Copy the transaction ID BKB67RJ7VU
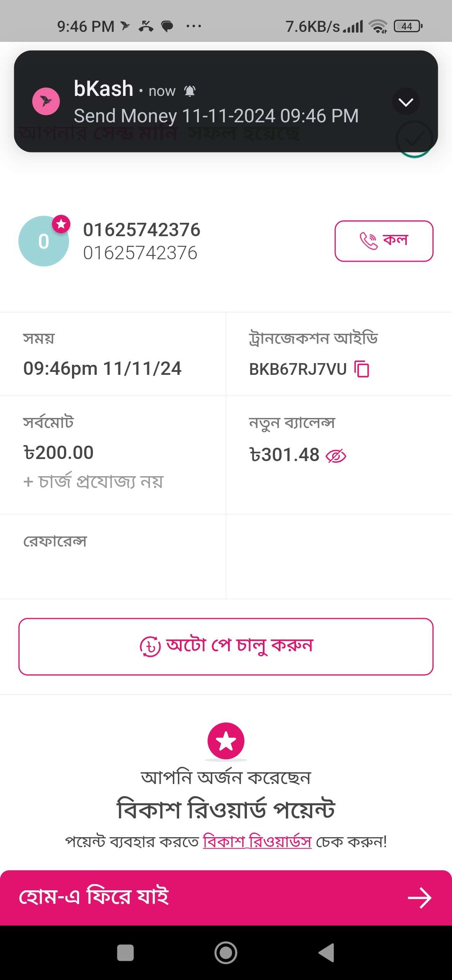 click(362, 369)
